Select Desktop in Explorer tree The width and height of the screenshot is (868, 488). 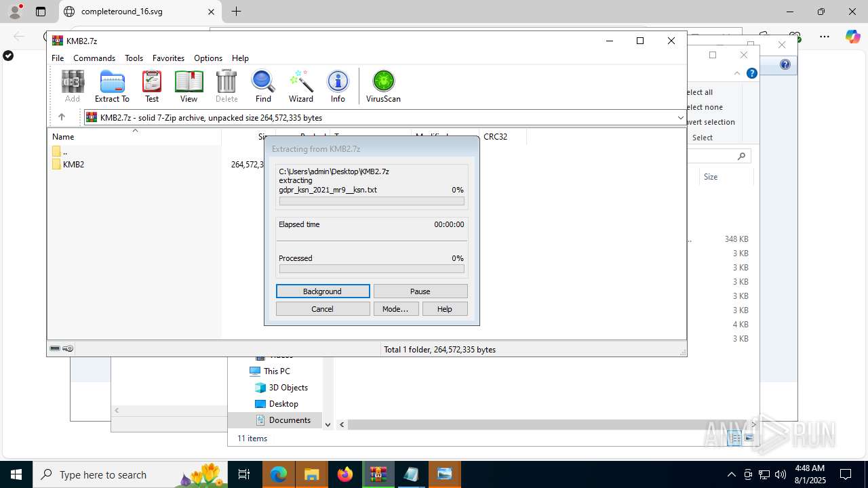(x=283, y=404)
